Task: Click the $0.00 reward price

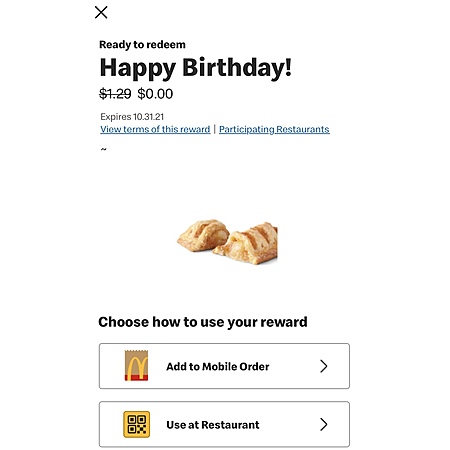Action: [155, 94]
